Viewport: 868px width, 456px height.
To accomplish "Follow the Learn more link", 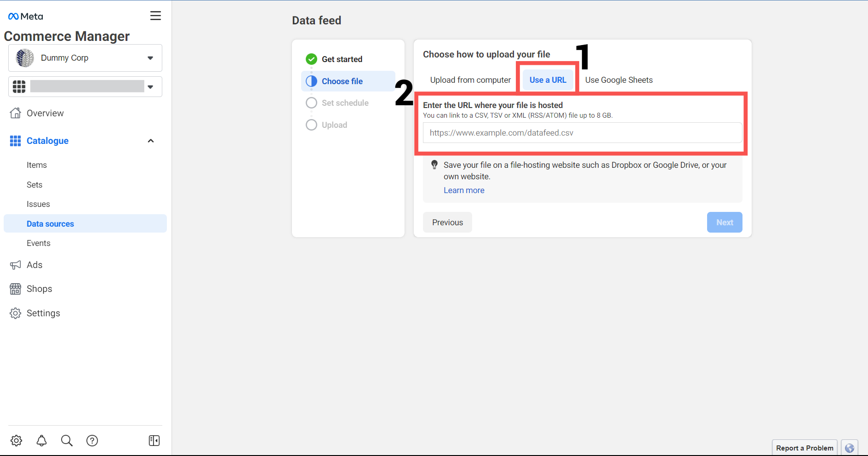I will [x=464, y=190].
